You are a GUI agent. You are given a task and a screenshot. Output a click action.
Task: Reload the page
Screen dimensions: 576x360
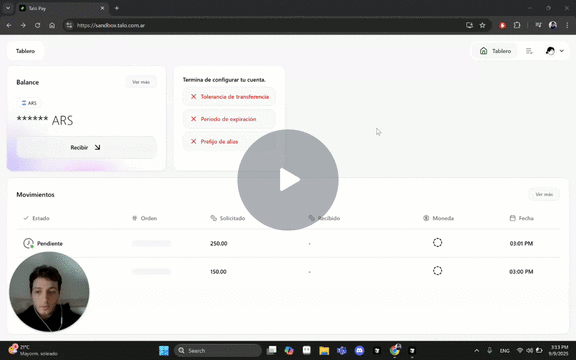(37, 25)
